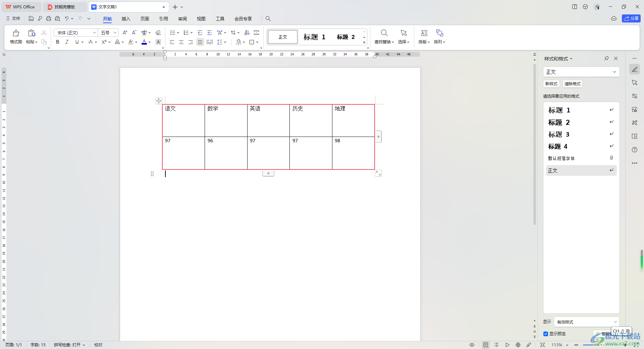Screen dimensions: 644x349
Task: Click the Find and Replace magnifier icon
Action: pos(384,33)
